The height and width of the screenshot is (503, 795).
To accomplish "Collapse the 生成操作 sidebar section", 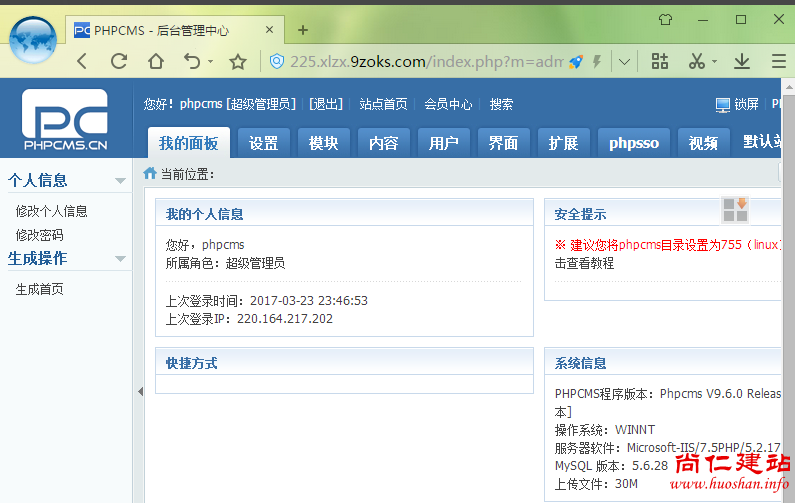I will pos(120,259).
